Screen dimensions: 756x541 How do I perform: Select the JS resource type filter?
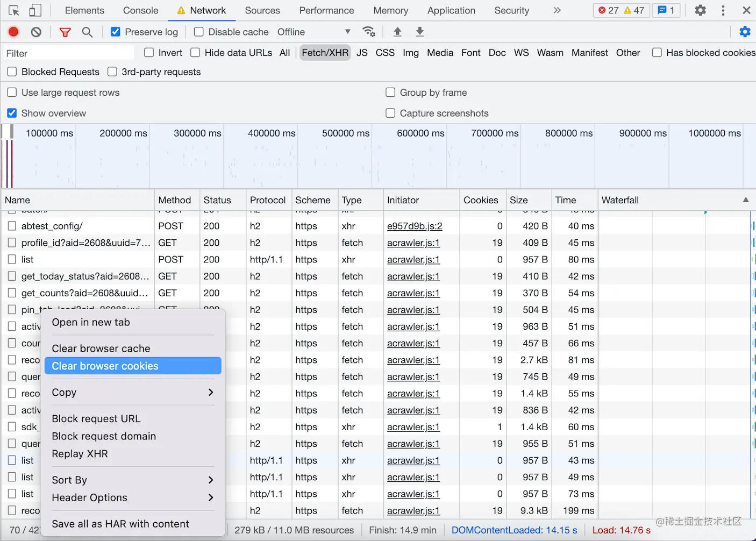coord(362,53)
